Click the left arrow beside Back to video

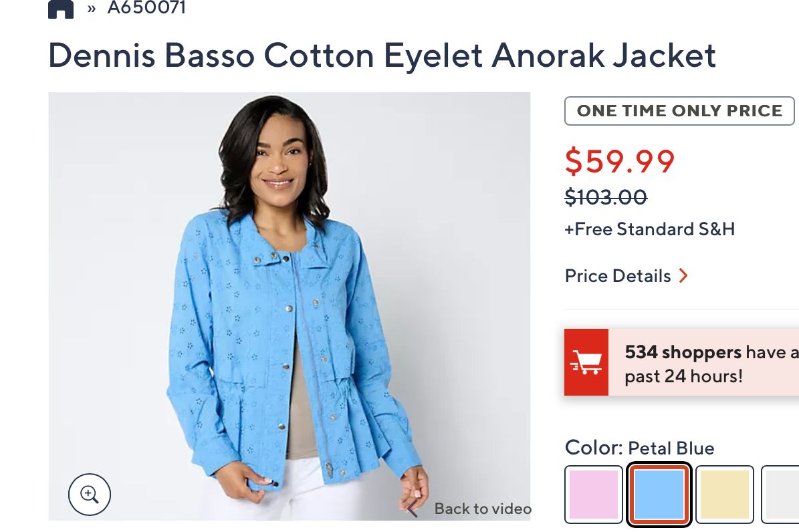click(413, 509)
